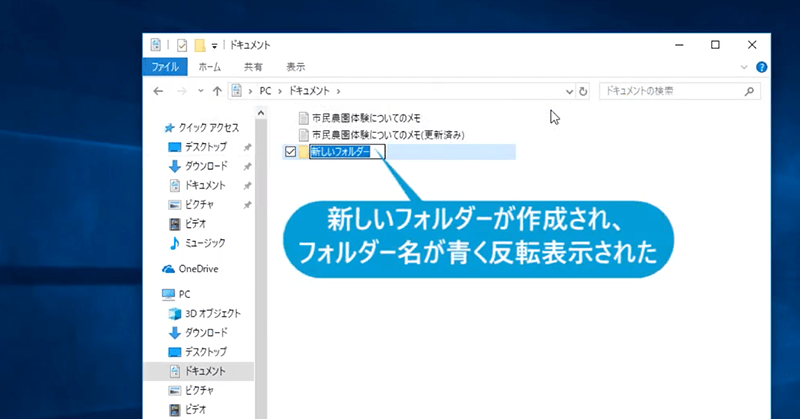
Task: Click the OneDrive cloud icon
Action: [x=168, y=269]
